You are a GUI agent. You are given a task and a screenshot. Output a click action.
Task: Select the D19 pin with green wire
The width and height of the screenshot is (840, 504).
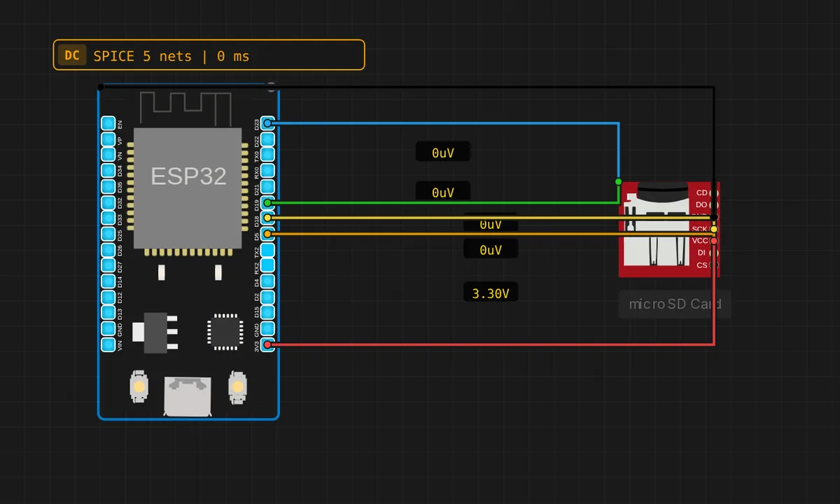point(267,202)
